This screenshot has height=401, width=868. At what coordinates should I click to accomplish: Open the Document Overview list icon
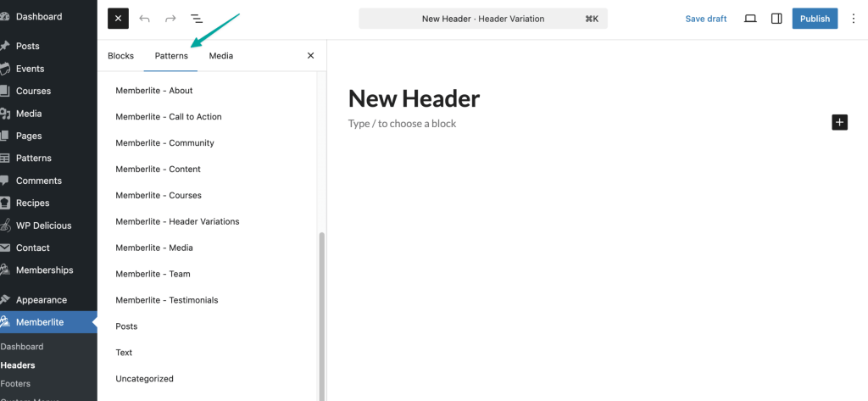click(x=197, y=19)
